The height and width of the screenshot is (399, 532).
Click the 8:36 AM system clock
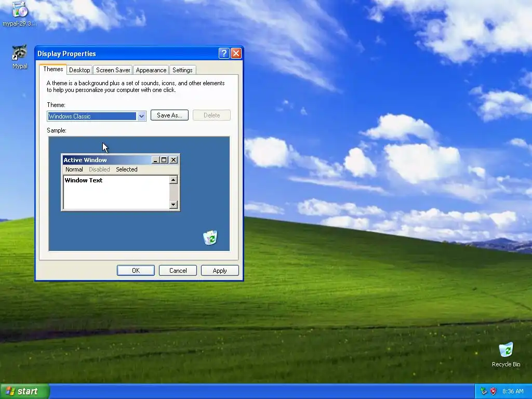(x=513, y=391)
